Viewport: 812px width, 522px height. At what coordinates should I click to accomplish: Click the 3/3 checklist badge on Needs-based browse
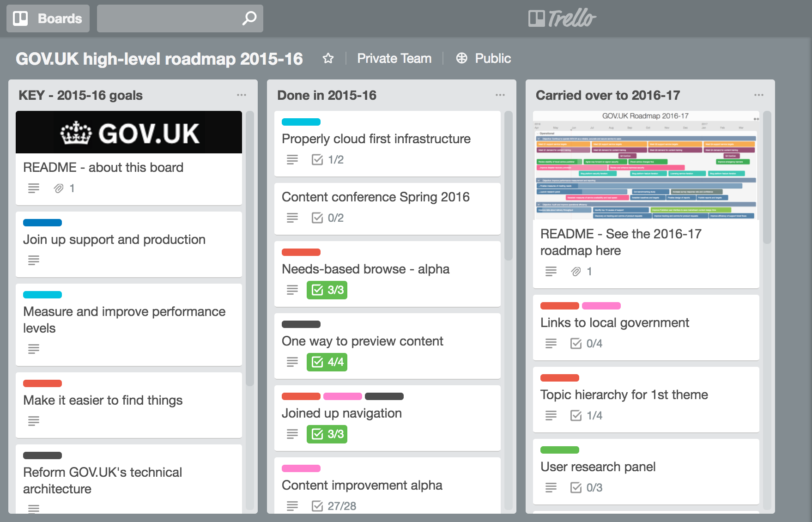(327, 290)
